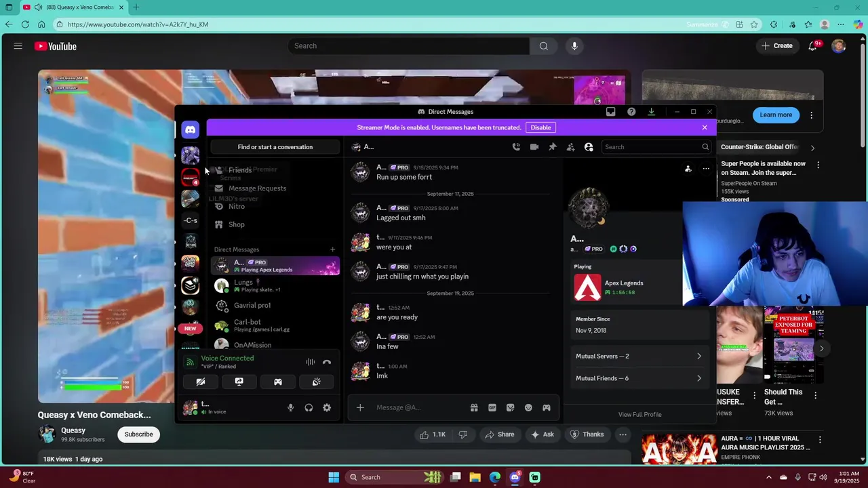This screenshot has width=868, height=488.
Task: Mute microphone in Discord user panel
Action: (x=290, y=407)
